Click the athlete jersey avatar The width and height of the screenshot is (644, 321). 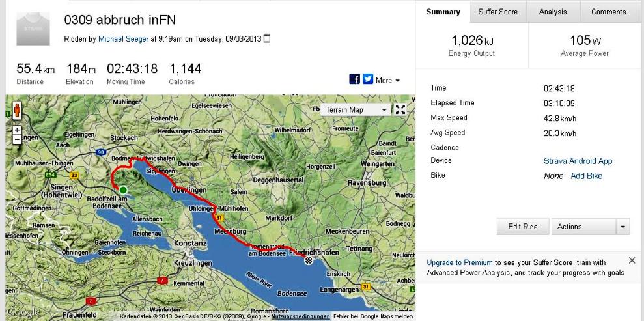(x=32, y=29)
